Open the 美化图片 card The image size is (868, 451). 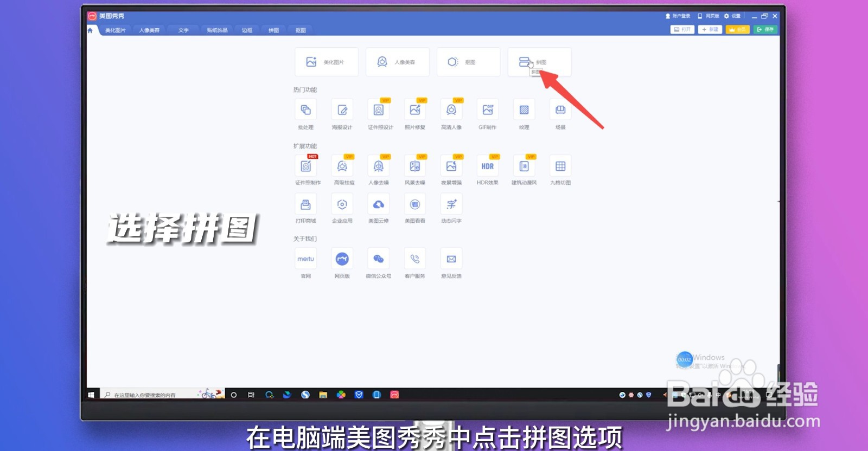click(327, 62)
